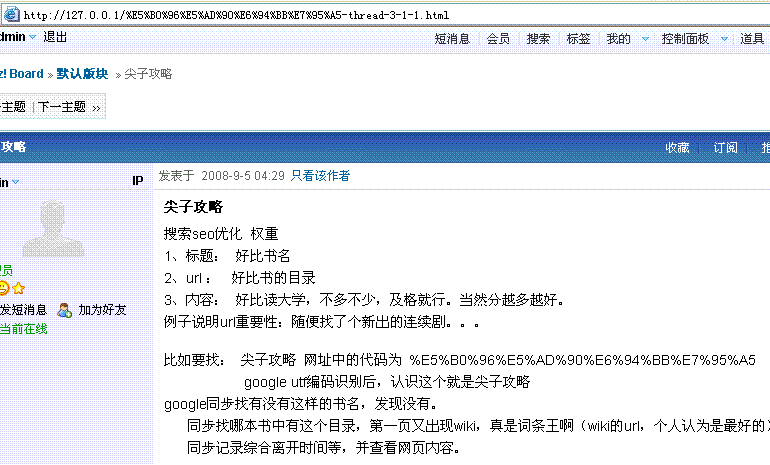Click the 当前在线 online status text
This screenshot has width=770, height=465.
click(24, 329)
